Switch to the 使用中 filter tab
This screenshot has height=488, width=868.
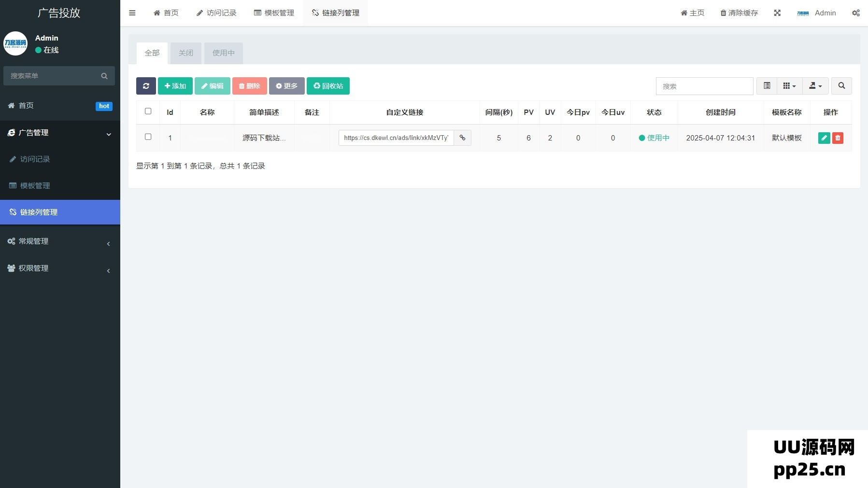(x=223, y=53)
